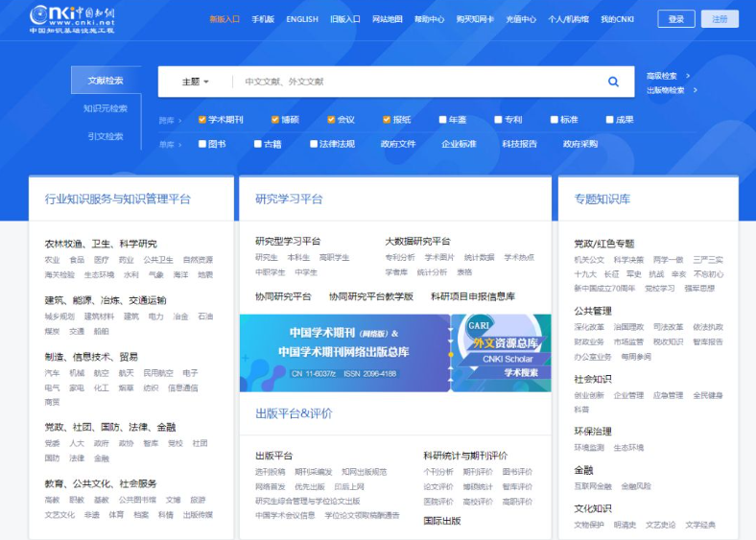
Task: Click 公共图书馆 industry link
Action: coord(137,500)
